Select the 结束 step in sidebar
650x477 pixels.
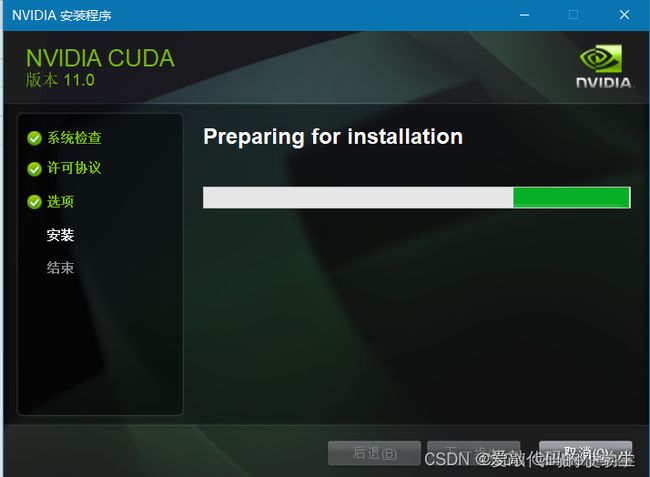[x=61, y=268]
